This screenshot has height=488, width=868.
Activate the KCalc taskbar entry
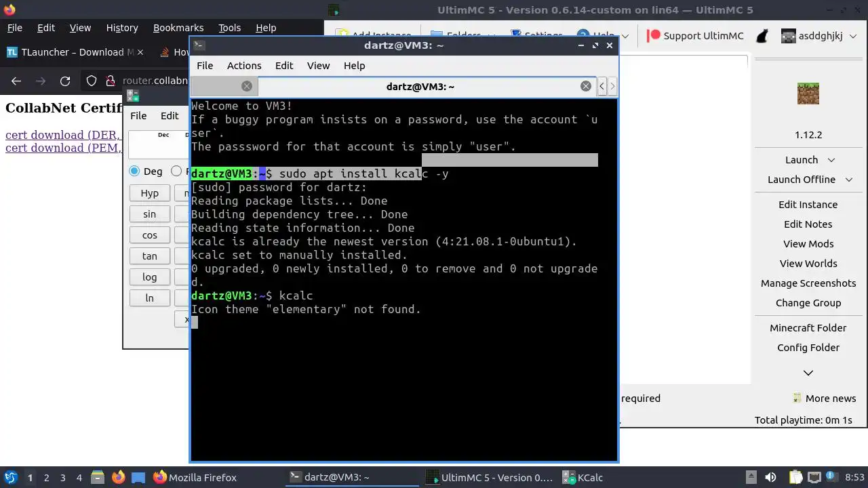583,477
